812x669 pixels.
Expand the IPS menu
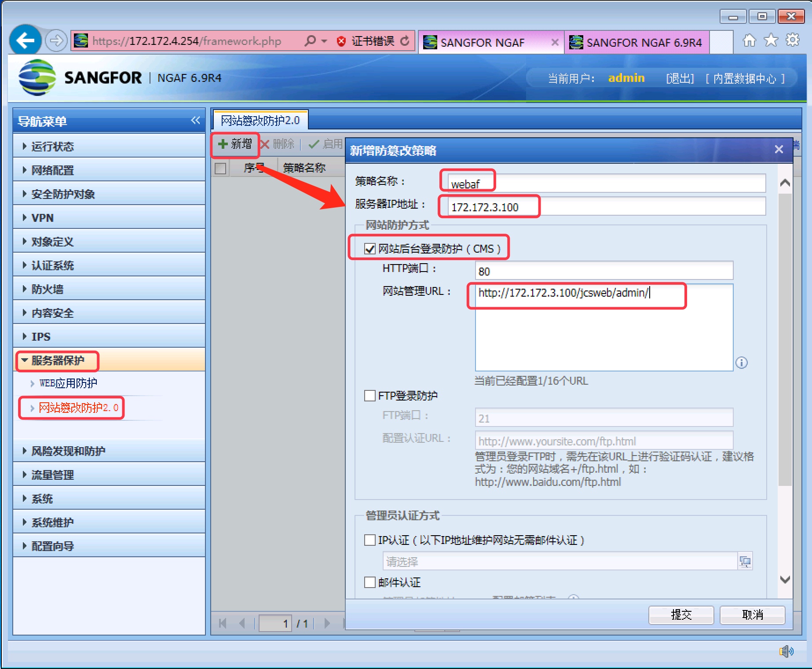point(109,336)
